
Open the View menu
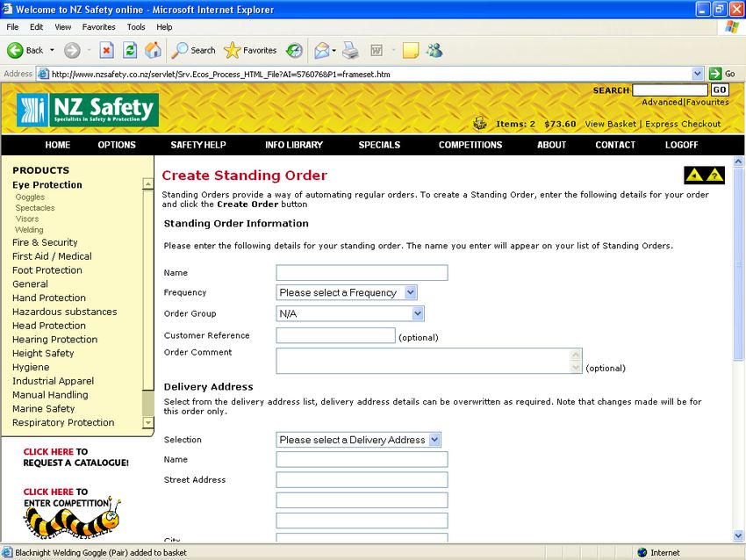(63, 27)
